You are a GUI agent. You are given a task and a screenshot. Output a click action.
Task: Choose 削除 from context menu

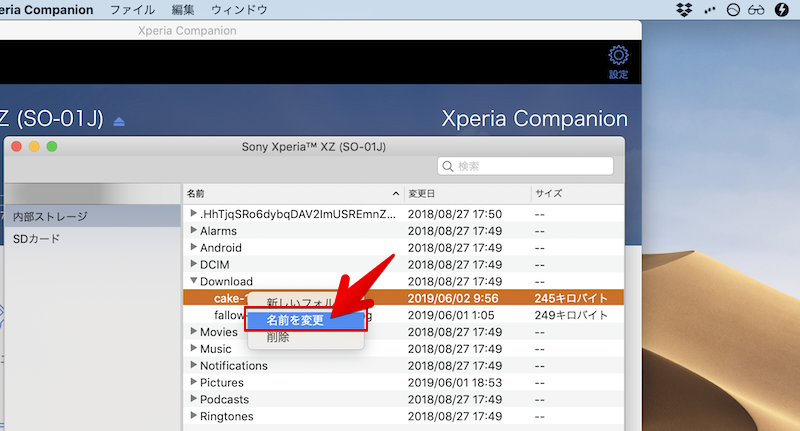(279, 338)
